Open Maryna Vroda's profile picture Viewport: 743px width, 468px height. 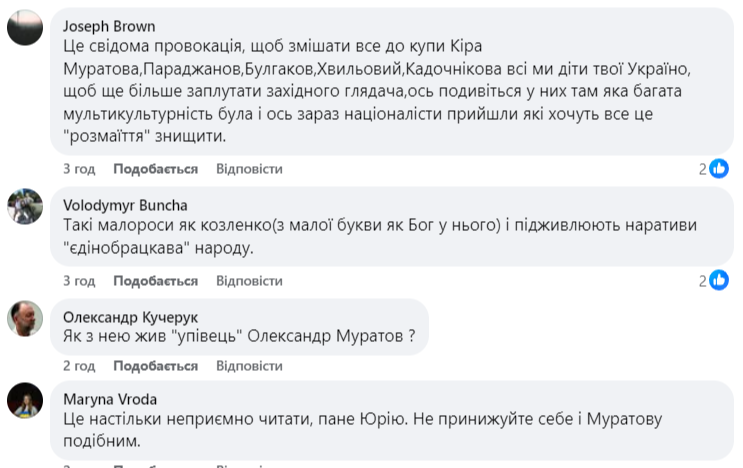click(x=25, y=399)
